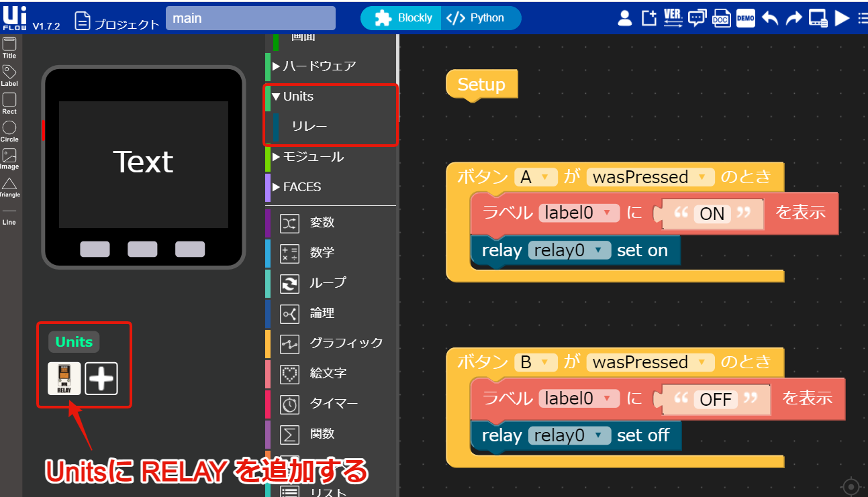Open the VER. firmware version tool
This screenshot has height=497, width=868.
673,18
